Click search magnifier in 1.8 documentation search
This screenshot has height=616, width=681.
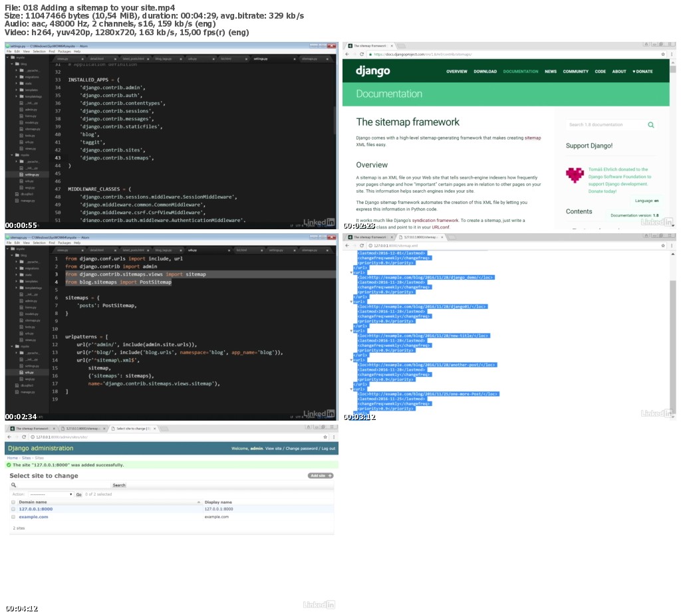point(650,125)
